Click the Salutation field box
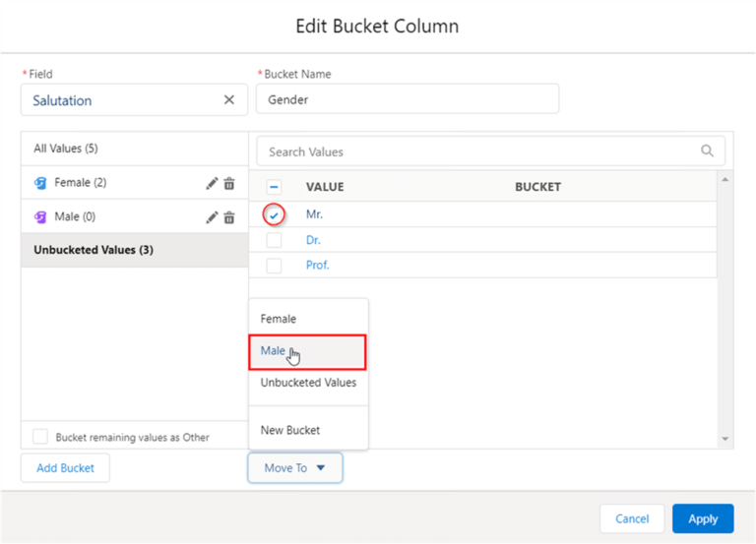756x544 pixels. click(134, 99)
